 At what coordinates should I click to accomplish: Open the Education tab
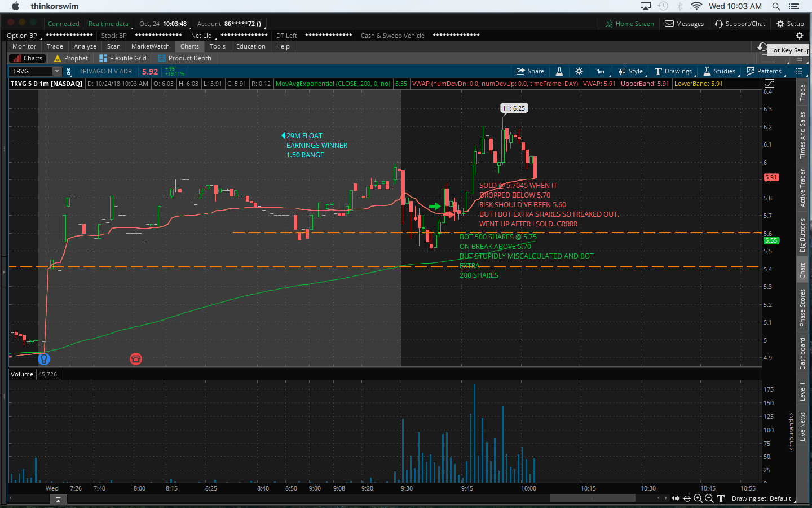point(250,46)
